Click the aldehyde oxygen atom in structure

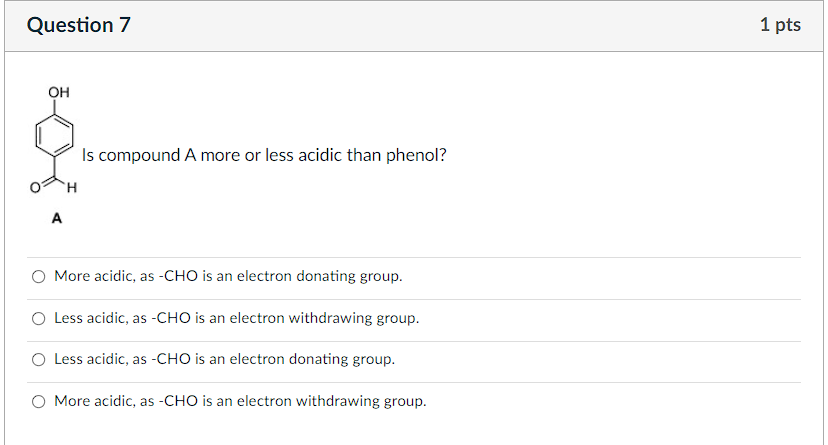coord(35,187)
